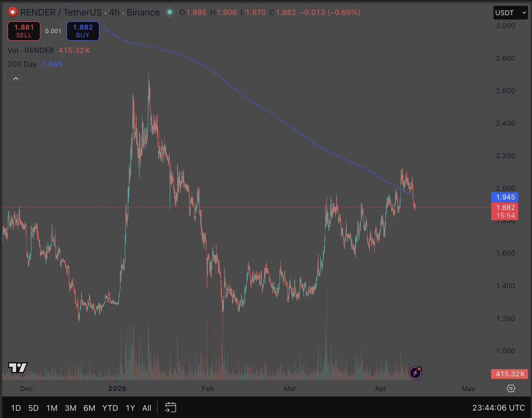Open chart settings hexagon icon
This screenshot has height=418, width=532.
pos(511,388)
